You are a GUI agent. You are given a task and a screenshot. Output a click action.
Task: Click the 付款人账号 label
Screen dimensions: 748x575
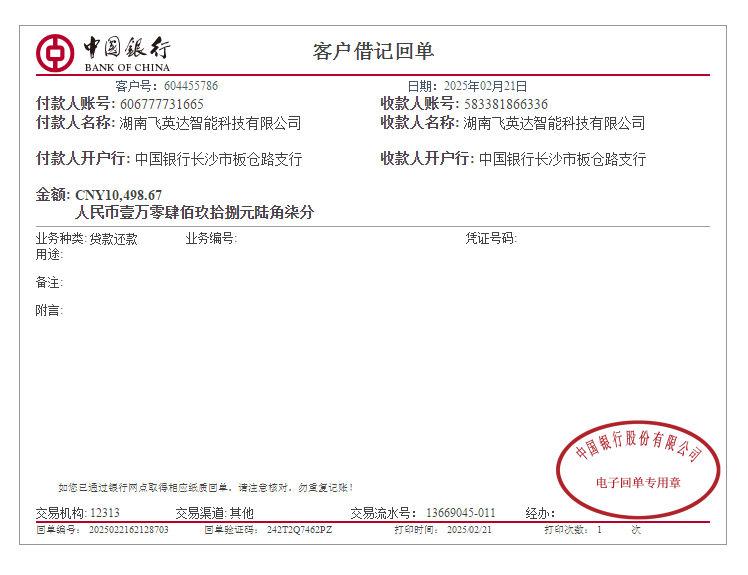(75, 104)
